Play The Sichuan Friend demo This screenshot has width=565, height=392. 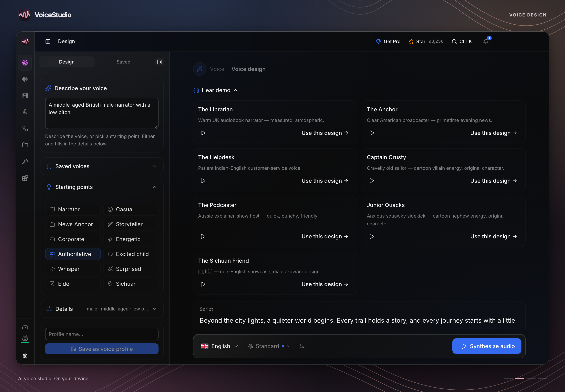pyautogui.click(x=203, y=284)
